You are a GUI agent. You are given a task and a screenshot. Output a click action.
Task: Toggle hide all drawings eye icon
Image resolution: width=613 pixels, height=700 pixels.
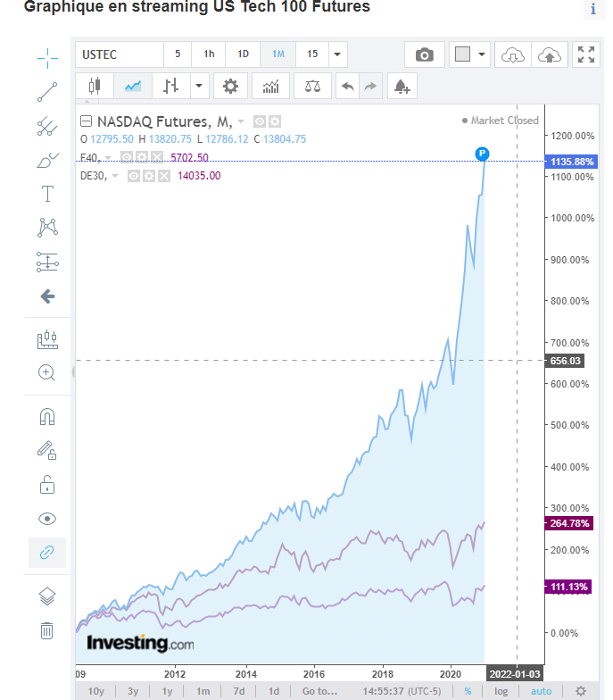(x=47, y=519)
